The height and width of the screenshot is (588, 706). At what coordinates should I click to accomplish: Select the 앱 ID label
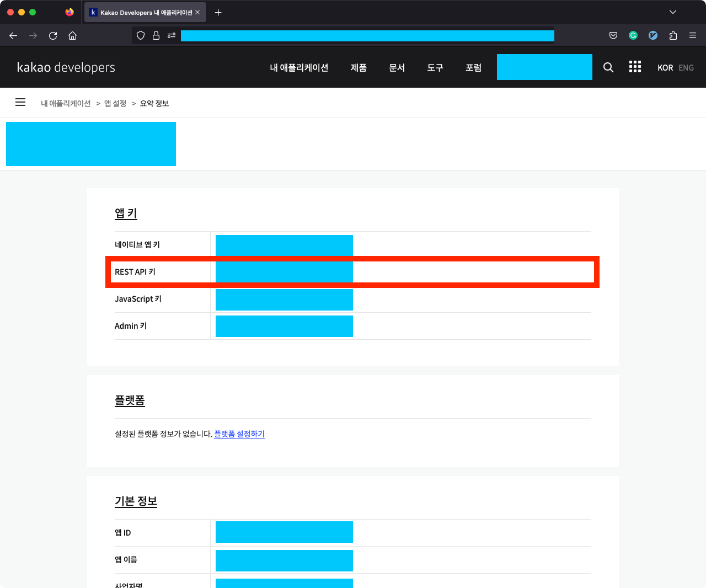[x=122, y=532]
